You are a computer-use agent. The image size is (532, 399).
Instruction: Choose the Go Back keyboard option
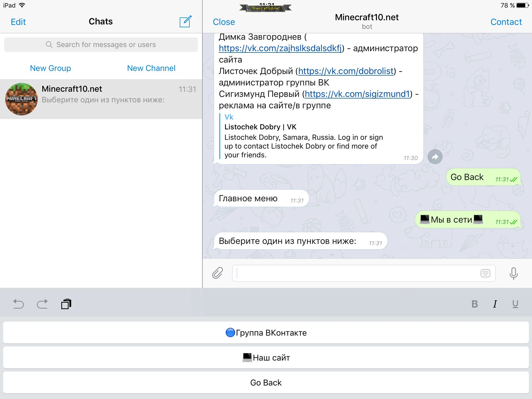tap(266, 383)
